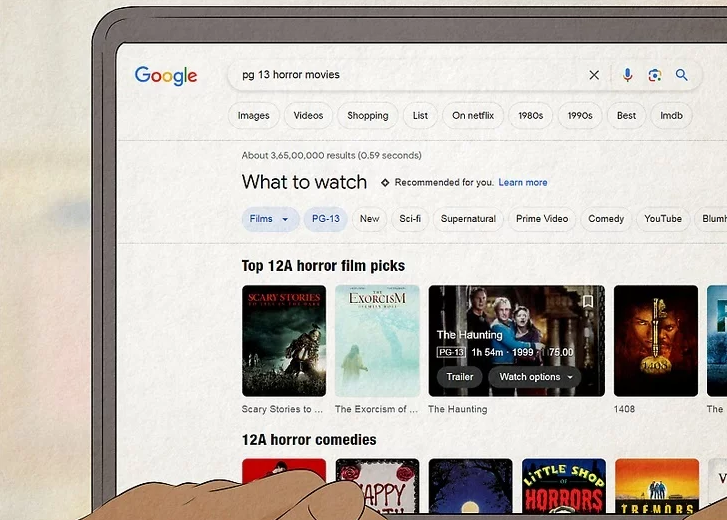Switch to the Videos tab
The width and height of the screenshot is (727, 520).
[x=308, y=115]
